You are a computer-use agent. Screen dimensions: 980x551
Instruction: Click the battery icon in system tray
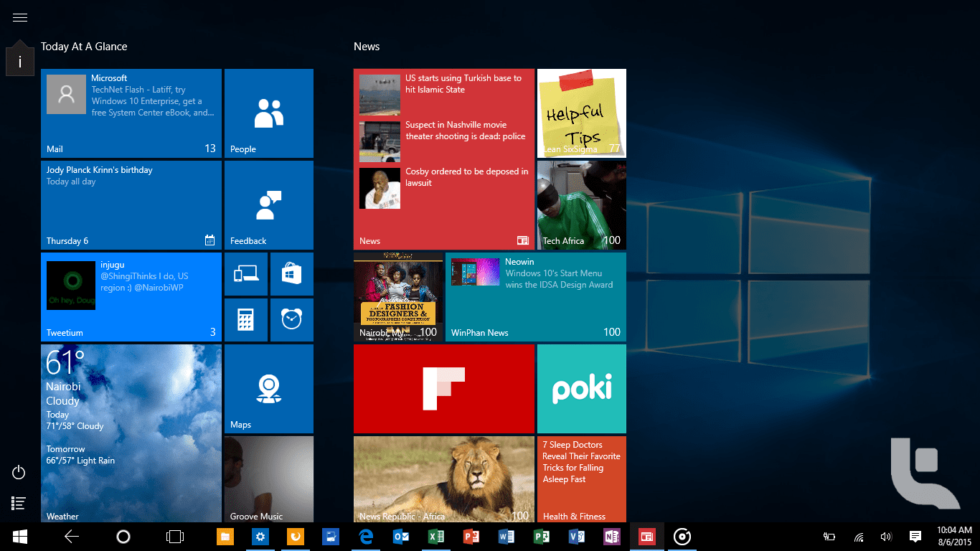pos(829,537)
